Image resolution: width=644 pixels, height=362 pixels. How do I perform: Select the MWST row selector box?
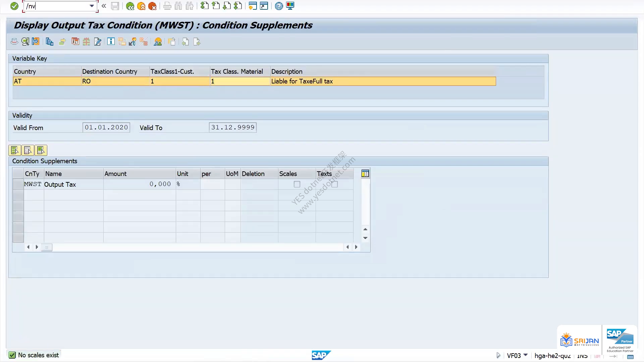[18, 184]
